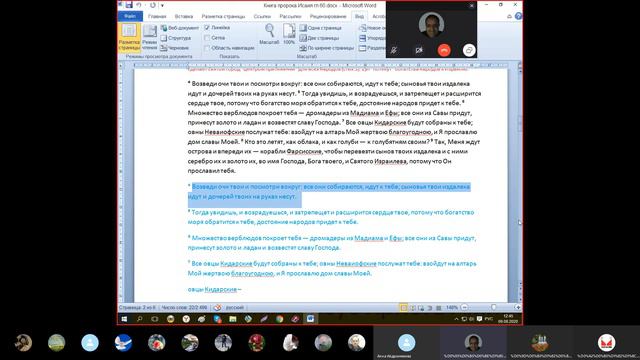Choose the Одна страница zoom option
This screenshot has width=640, height=360.
321,28
